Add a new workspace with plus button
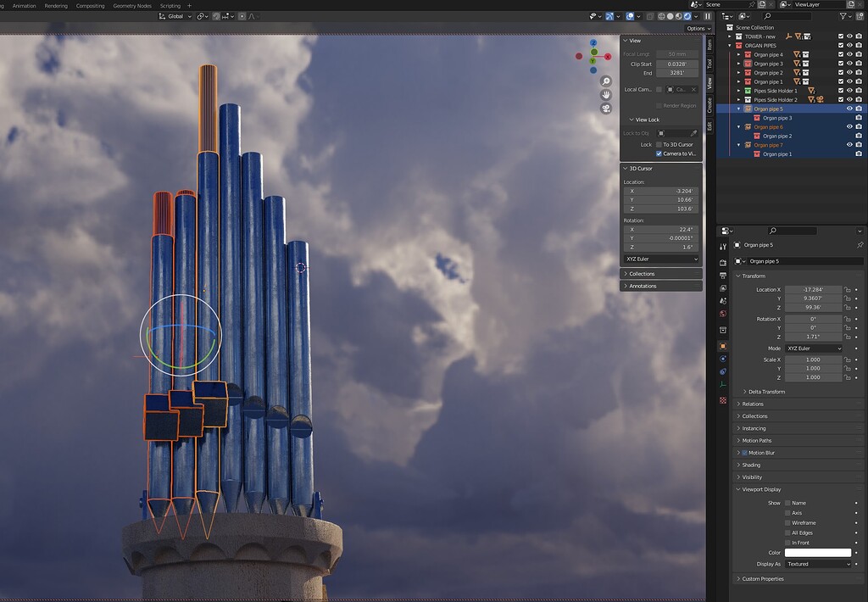The width and height of the screenshot is (868, 602). (x=189, y=6)
